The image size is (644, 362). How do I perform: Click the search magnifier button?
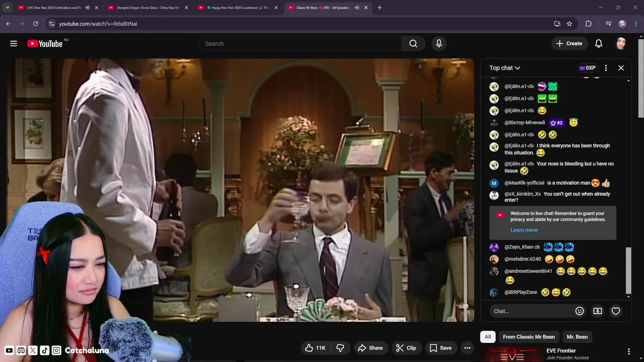pos(413,44)
